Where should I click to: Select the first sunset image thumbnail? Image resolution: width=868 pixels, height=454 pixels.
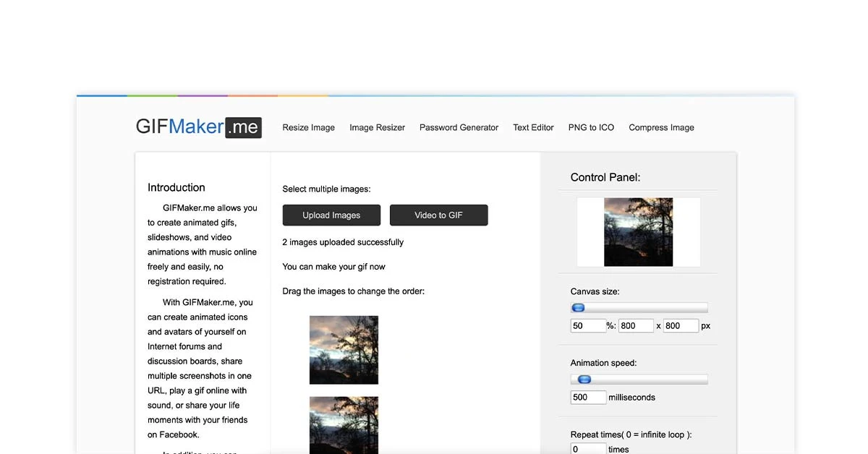(344, 349)
